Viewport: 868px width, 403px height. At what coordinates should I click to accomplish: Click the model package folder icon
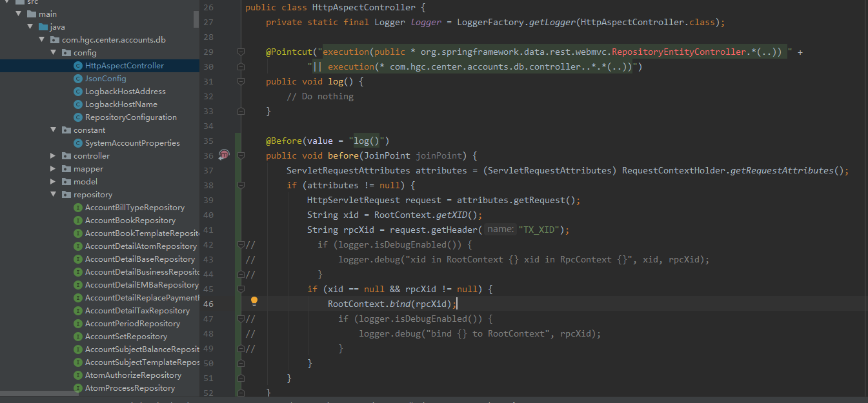coord(66,182)
